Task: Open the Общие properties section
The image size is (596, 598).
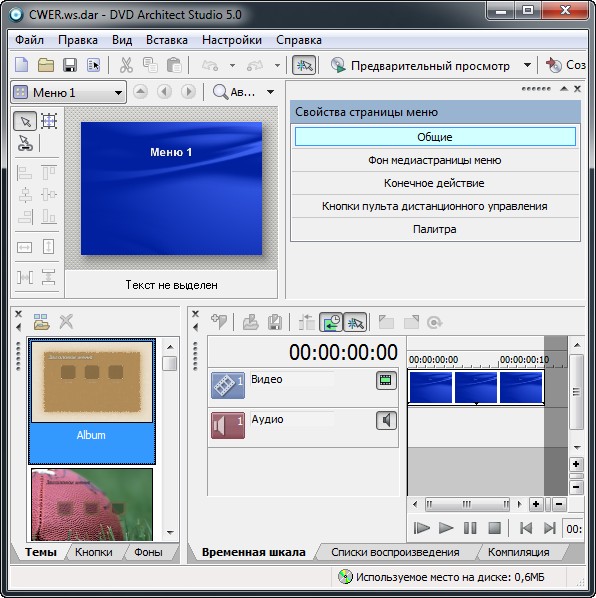Action: (x=435, y=137)
